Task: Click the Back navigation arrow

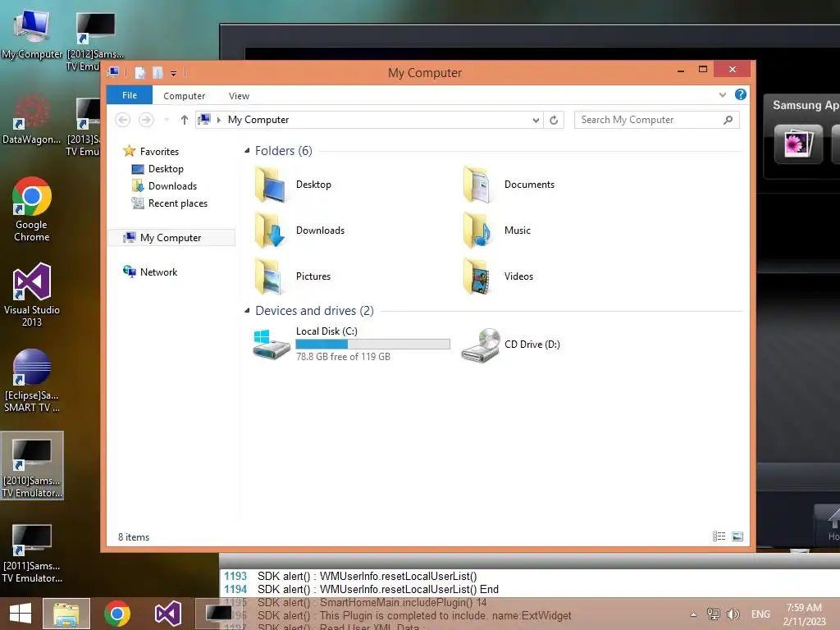Action: tap(123, 120)
